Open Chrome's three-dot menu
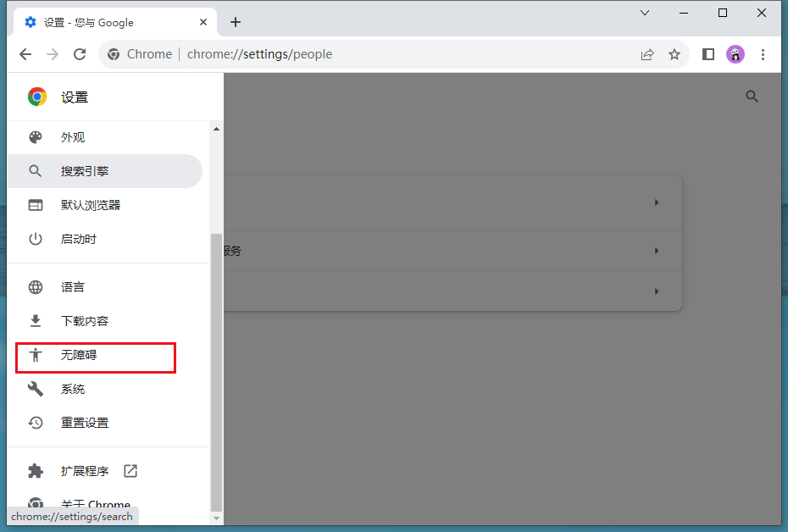Viewport: 788px width, 532px height. [763, 54]
